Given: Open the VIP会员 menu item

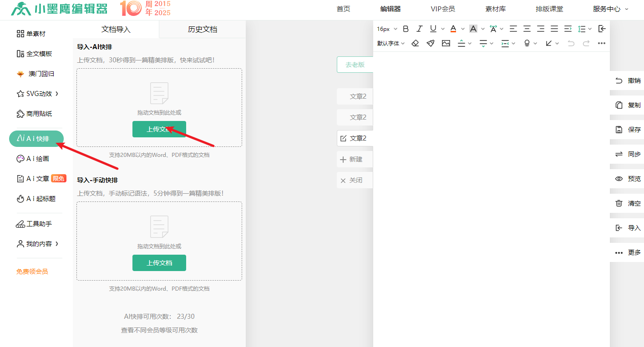Looking at the screenshot, I should click(442, 9).
